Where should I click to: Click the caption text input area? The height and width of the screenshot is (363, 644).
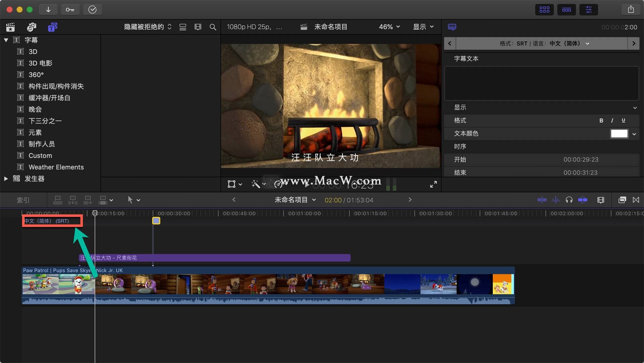pos(541,83)
